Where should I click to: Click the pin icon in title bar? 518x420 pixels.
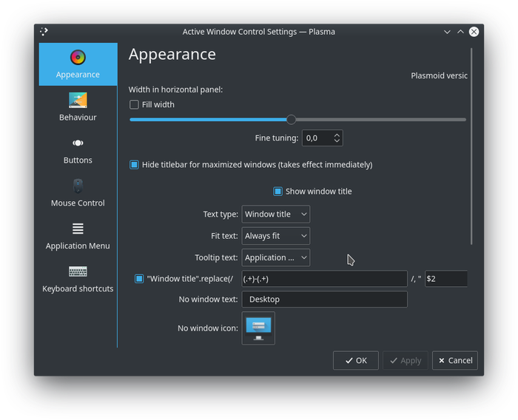[x=44, y=32]
